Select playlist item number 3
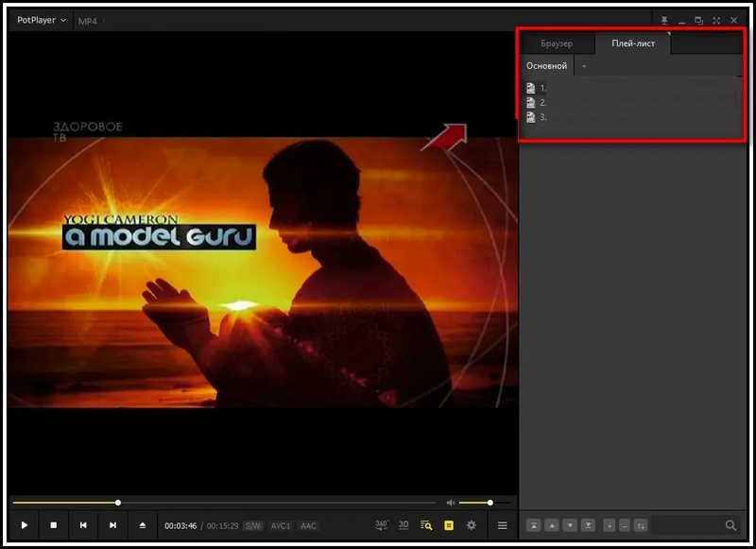This screenshot has height=549, width=756. tap(630, 117)
